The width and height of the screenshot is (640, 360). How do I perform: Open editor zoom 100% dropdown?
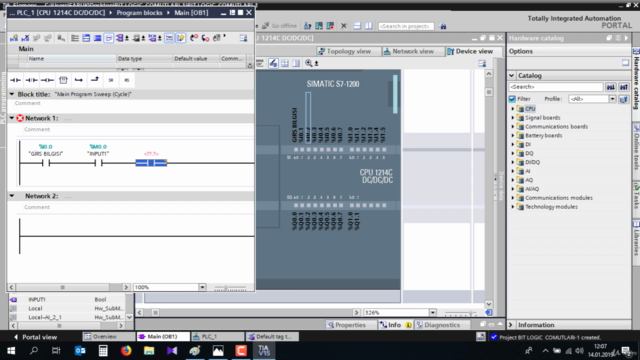(x=202, y=287)
